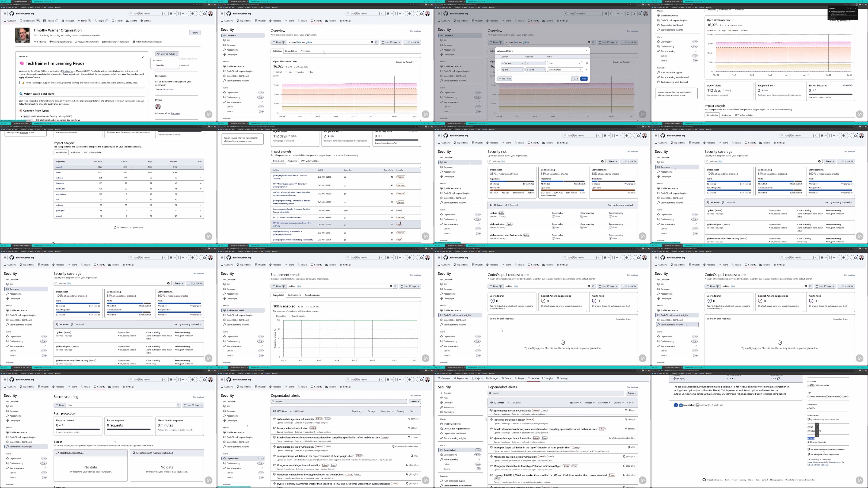Screen dimensions: 868x488
Task: Click search magnifier on Enablement trends filter bar
Action: click(x=395, y=286)
